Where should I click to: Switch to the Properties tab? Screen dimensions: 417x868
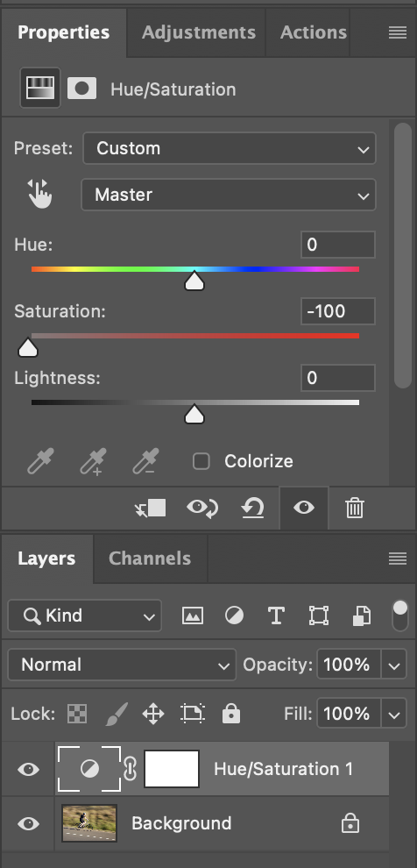click(x=64, y=32)
